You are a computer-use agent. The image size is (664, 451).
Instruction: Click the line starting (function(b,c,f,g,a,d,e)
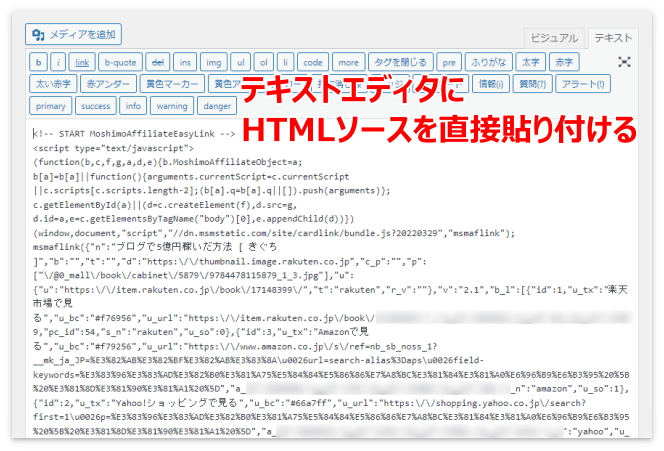coord(168,162)
